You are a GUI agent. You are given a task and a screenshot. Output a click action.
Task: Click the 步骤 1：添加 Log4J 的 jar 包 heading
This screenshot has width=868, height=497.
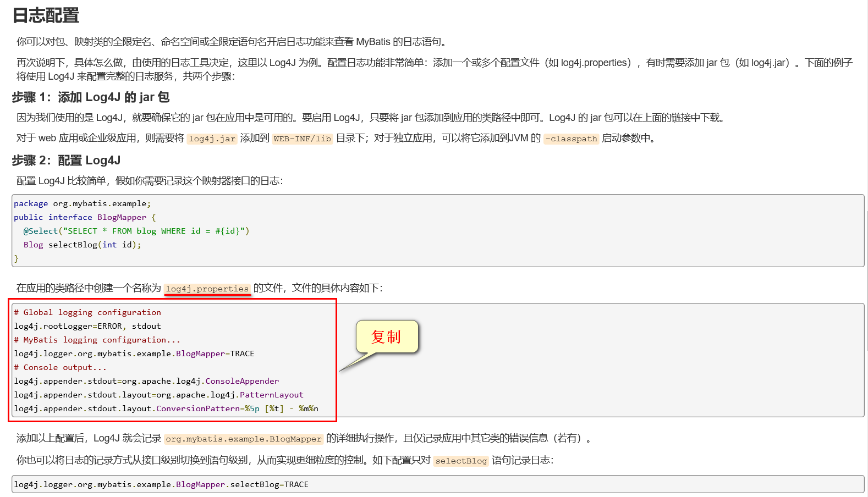[x=91, y=97]
